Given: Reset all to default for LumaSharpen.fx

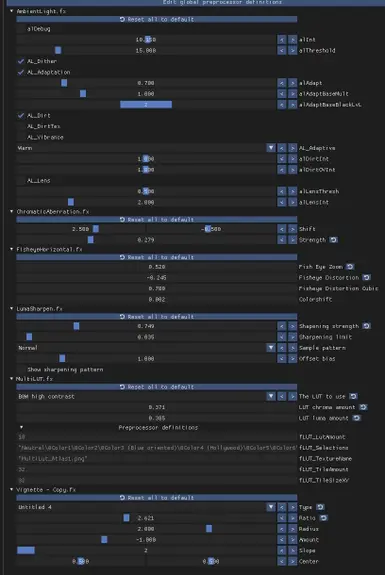Looking at the screenshot, I should [x=157, y=316].
